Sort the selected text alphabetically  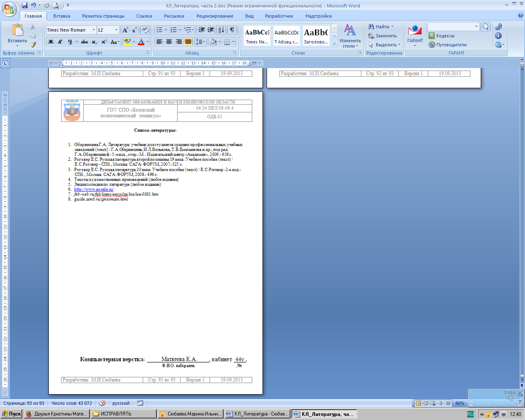click(221, 30)
